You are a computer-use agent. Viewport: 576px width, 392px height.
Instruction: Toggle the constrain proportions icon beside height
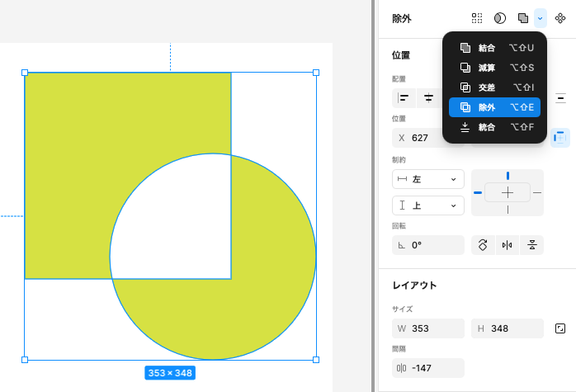click(x=560, y=328)
